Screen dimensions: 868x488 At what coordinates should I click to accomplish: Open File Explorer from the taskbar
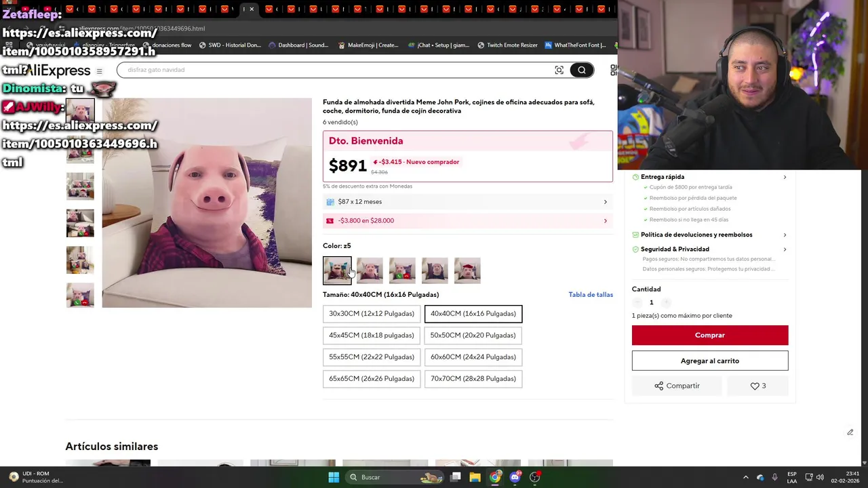tap(475, 477)
